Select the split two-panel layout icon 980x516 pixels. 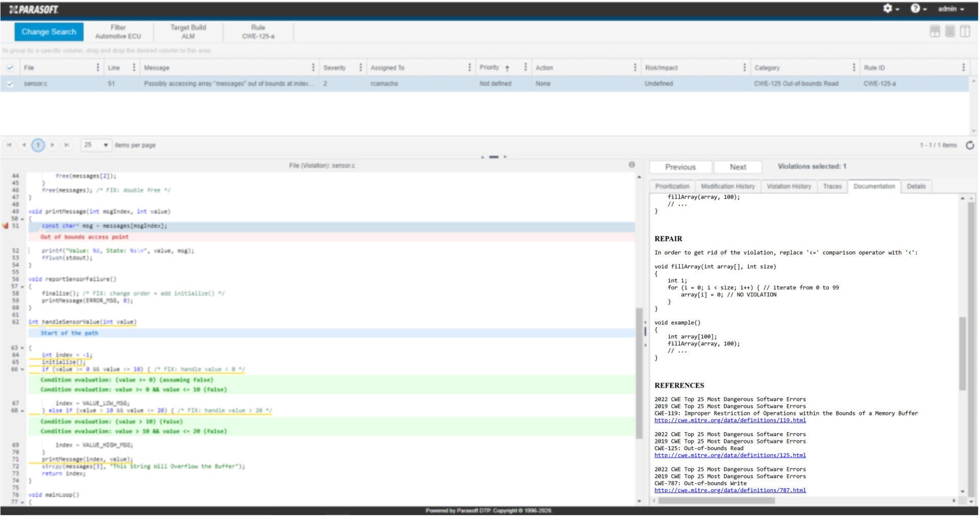965,31
